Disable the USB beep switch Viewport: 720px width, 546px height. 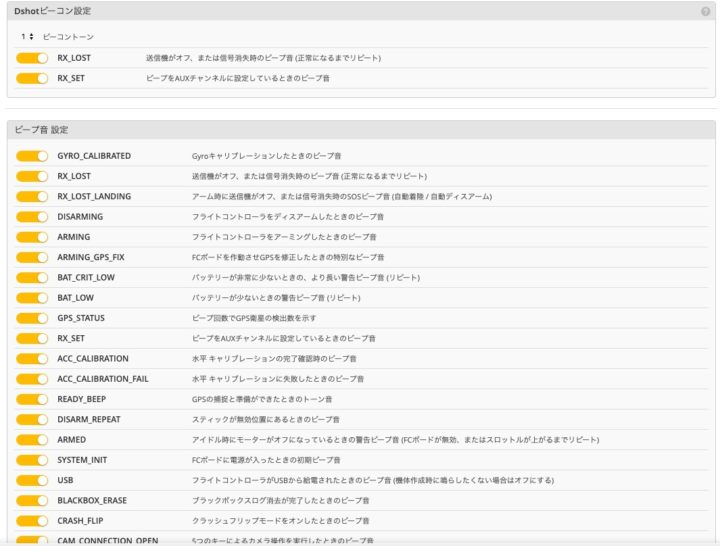[x=32, y=480]
